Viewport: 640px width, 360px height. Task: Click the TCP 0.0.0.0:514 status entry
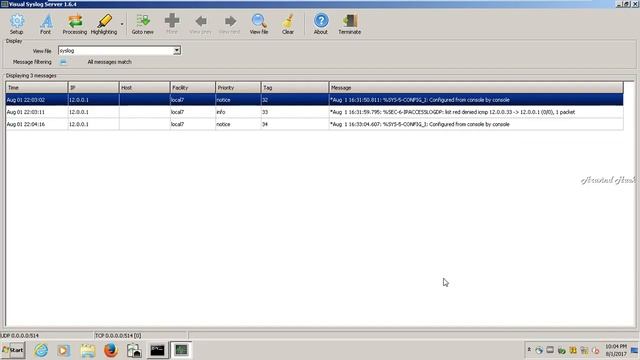(118, 336)
